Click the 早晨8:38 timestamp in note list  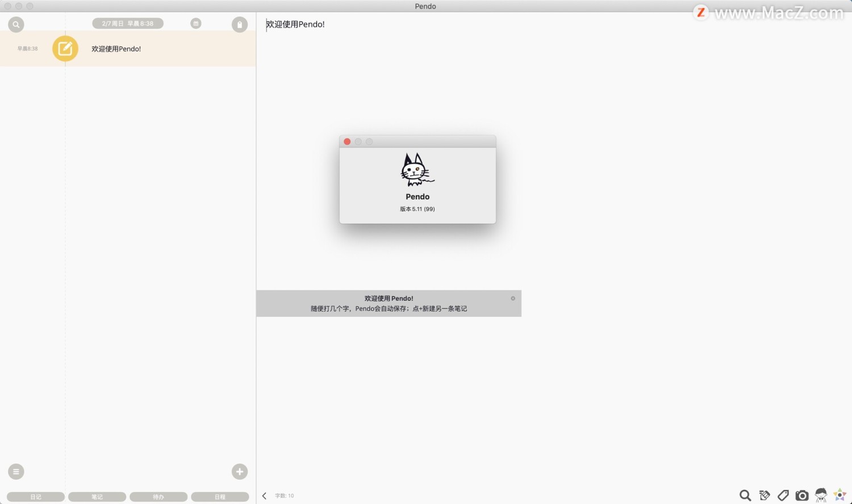27,49
